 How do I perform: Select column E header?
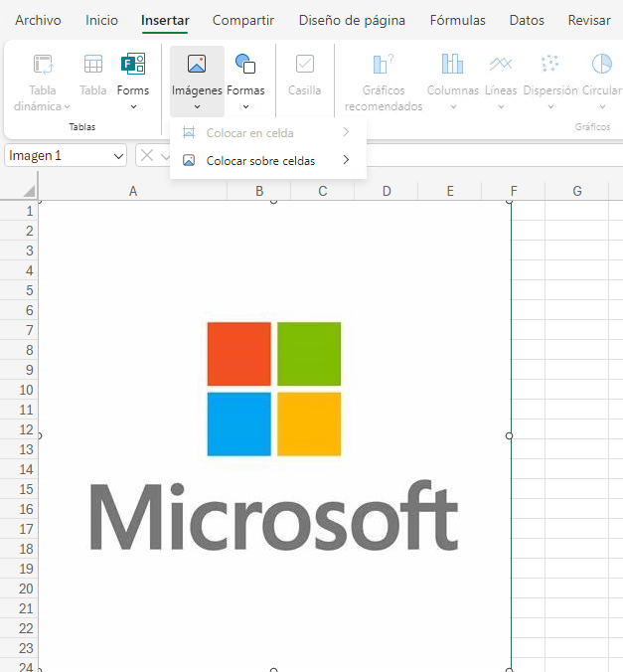point(450,191)
